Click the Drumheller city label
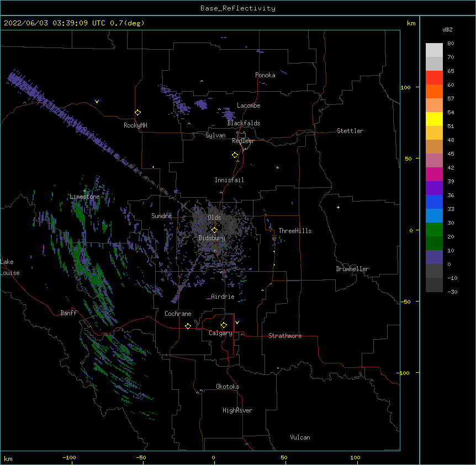The width and height of the screenshot is (476, 465). [352, 269]
